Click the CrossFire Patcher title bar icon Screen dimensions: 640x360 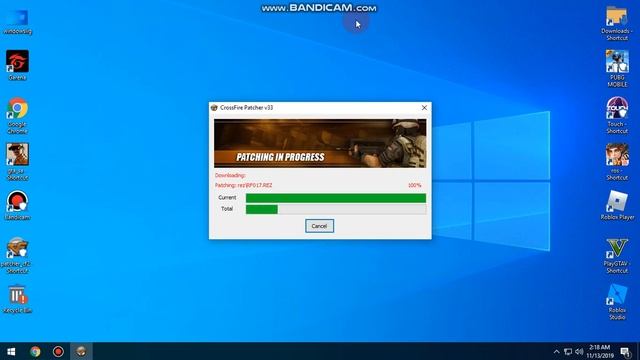coord(214,108)
